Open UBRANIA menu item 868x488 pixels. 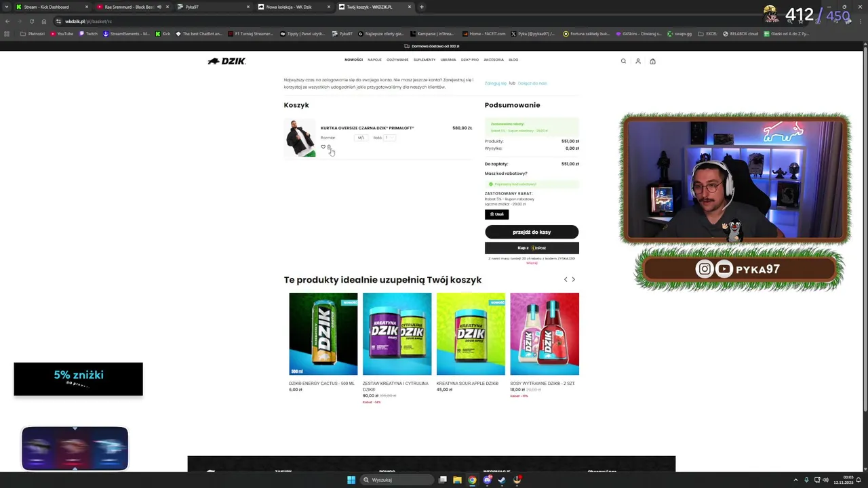click(x=448, y=60)
